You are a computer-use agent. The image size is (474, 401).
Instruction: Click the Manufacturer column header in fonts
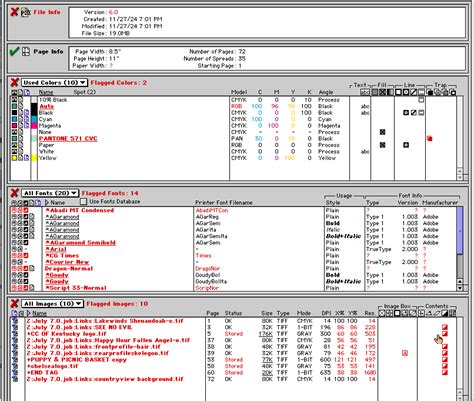(x=440, y=202)
